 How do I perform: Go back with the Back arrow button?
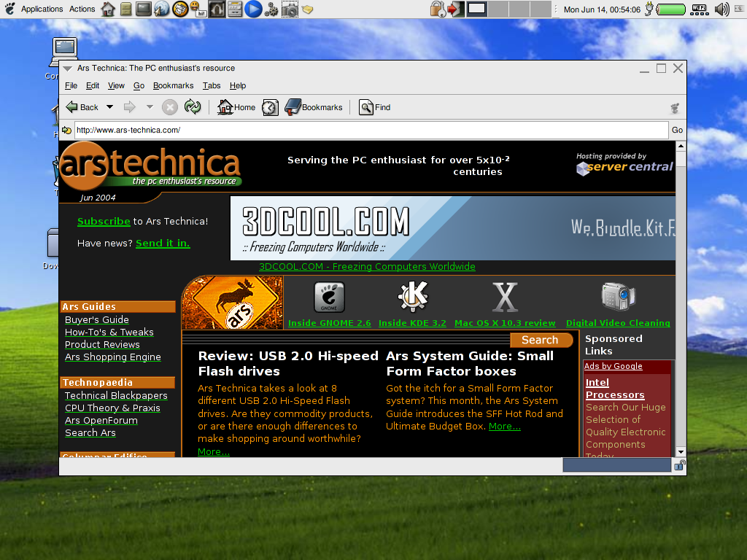[x=82, y=107]
